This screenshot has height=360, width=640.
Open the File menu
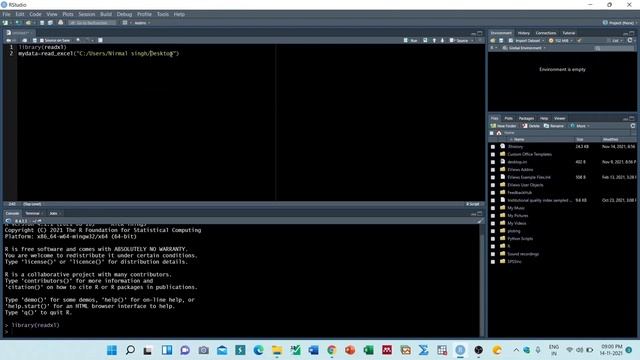(x=6, y=14)
